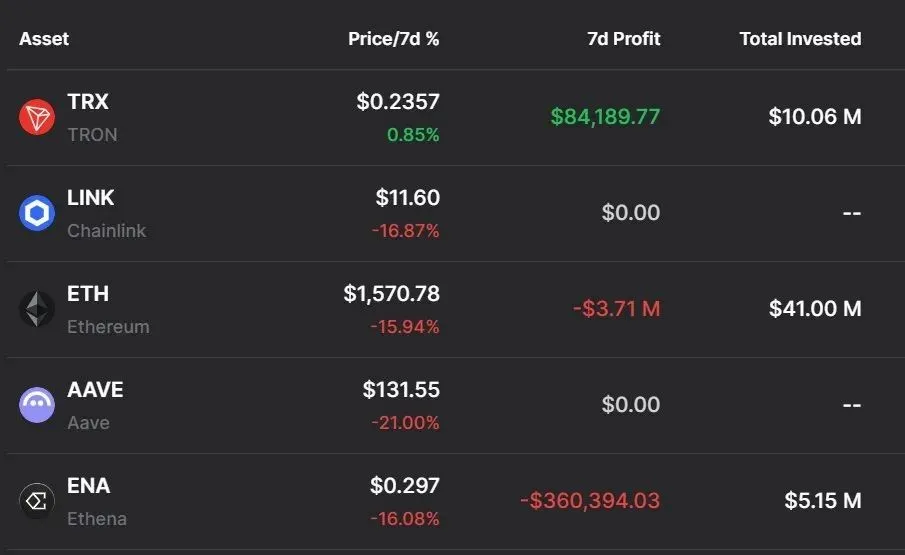Image resolution: width=905 pixels, height=555 pixels.
Task: Click the Aave purple ghost icon
Action: click(37, 405)
